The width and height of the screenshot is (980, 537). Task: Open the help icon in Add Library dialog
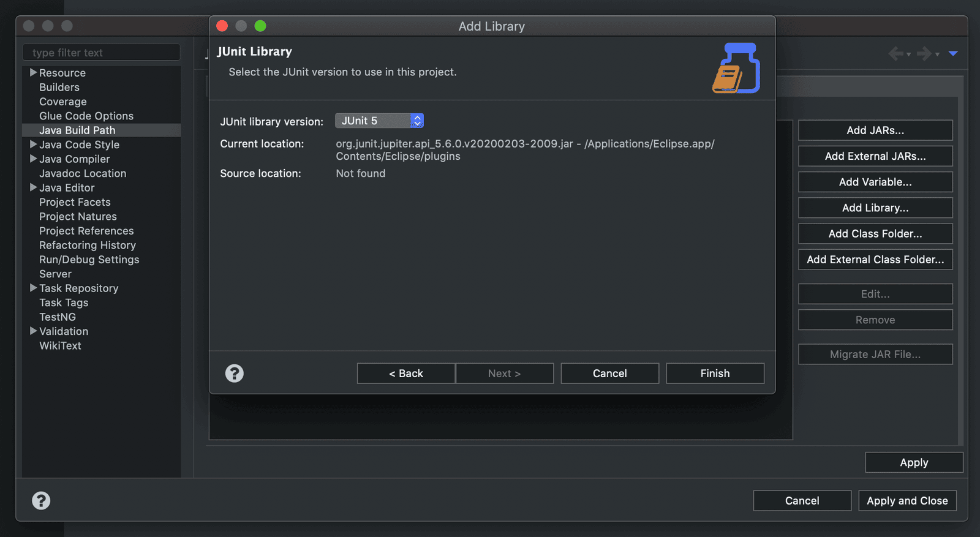234,373
